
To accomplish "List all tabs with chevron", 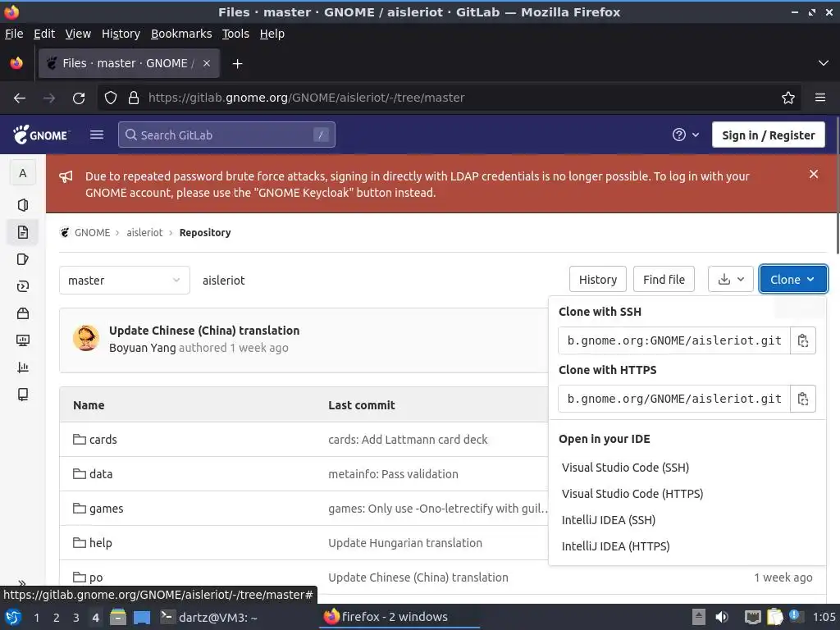I will [x=824, y=63].
